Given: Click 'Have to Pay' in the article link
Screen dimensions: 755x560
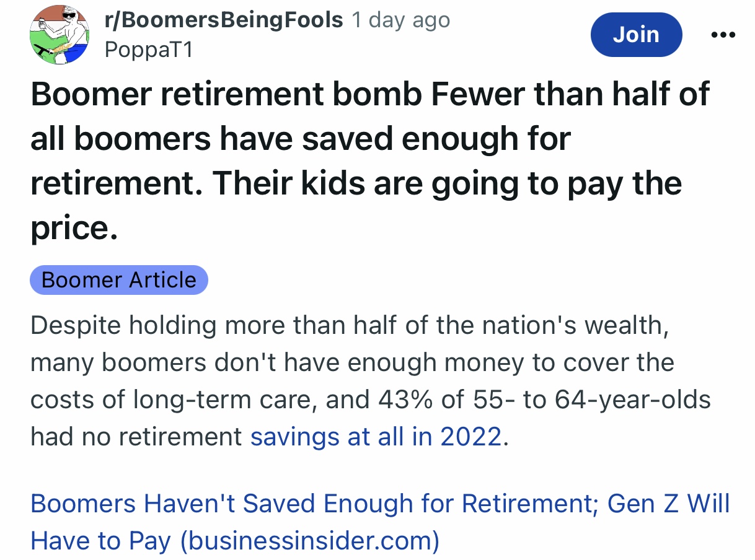Looking at the screenshot, I should click(x=100, y=541).
